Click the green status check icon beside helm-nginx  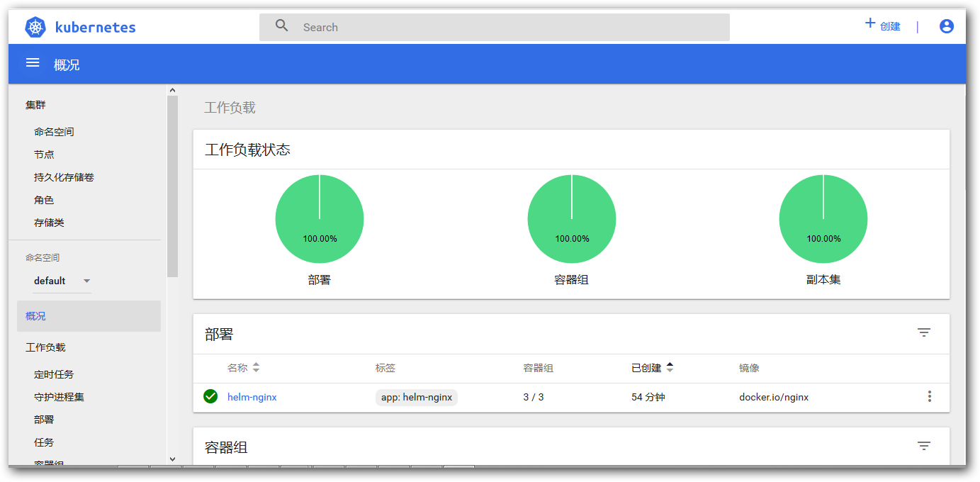(x=210, y=396)
